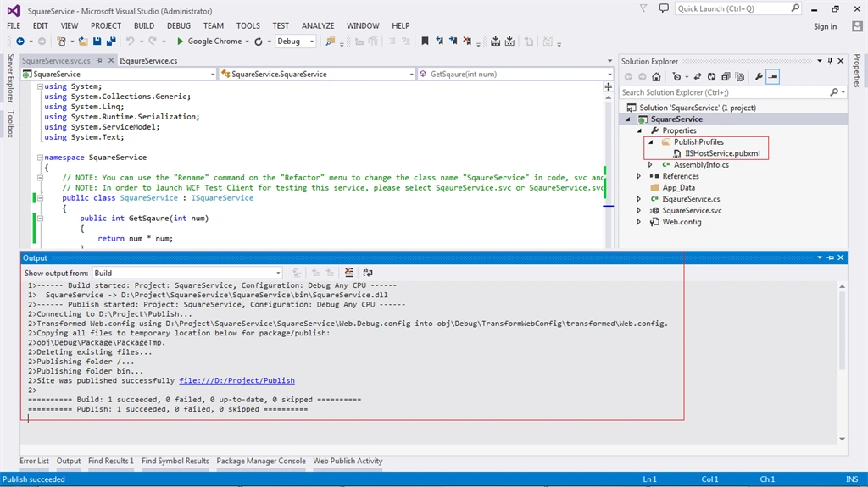Click the New Project toolbar icon
The image size is (868, 487).
click(x=61, y=42)
